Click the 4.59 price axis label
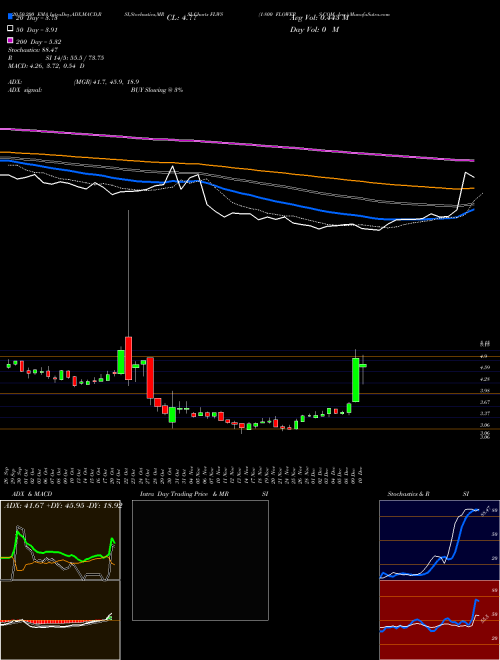Image resolution: width=500 pixels, height=660 pixels. [x=485, y=367]
